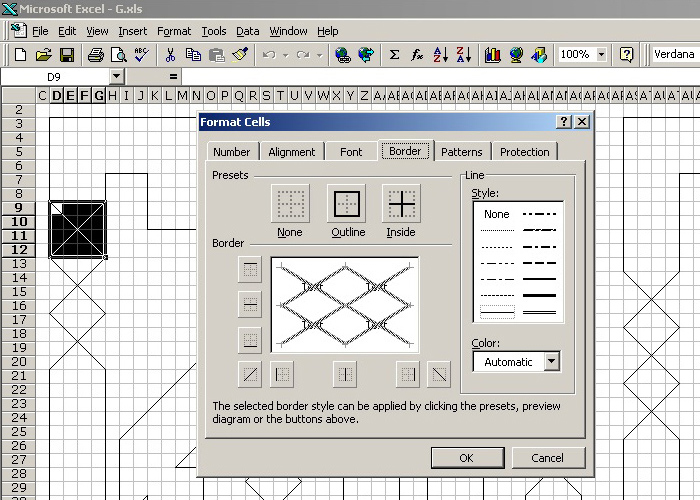The width and height of the screenshot is (700, 500).
Task: Toggle the diagonal down border button
Action: tap(438, 375)
